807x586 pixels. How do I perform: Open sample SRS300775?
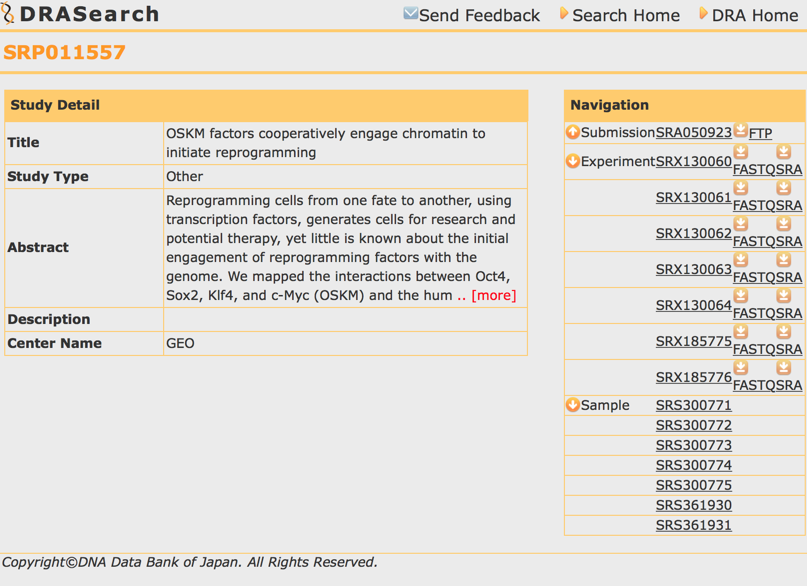tap(693, 486)
